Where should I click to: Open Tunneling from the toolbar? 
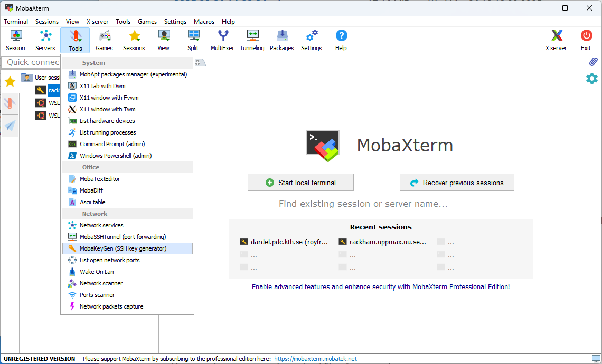click(252, 40)
